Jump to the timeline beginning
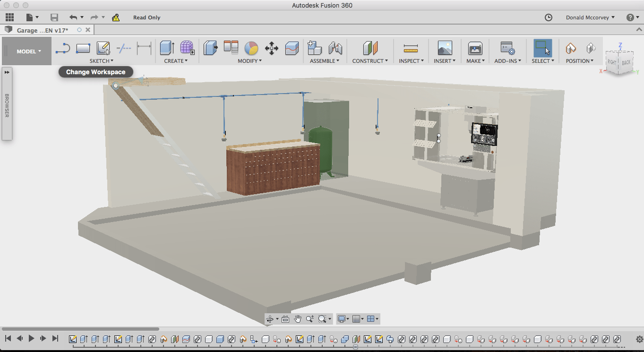Screen dimensions: 644x352 click(x=8, y=338)
